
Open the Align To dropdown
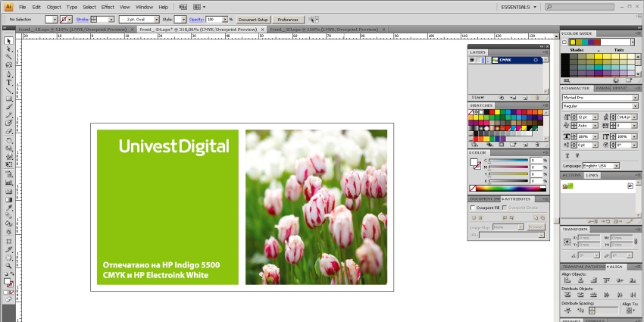[x=630, y=311]
